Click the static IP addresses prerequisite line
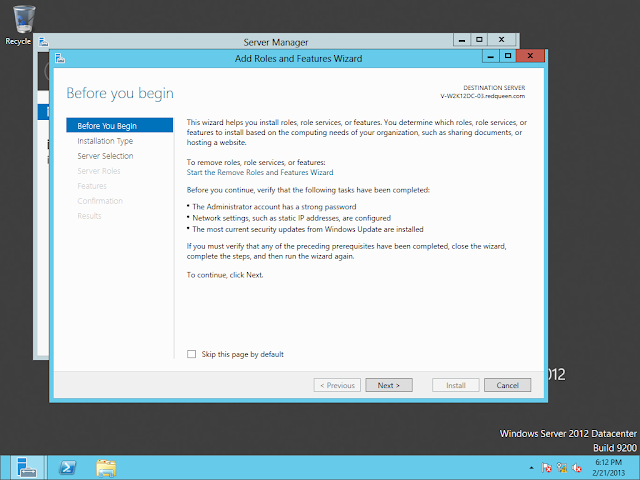This screenshot has height=480, width=640. 291,218
